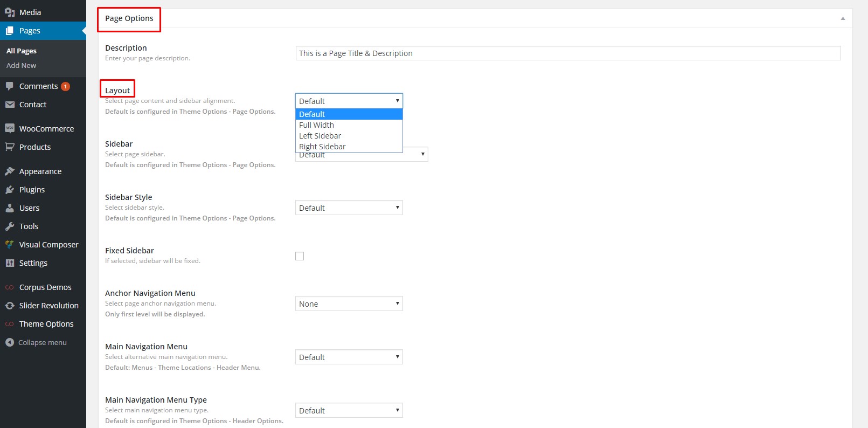Click the Tools wrench icon
This screenshot has height=428, width=868.
click(10, 226)
